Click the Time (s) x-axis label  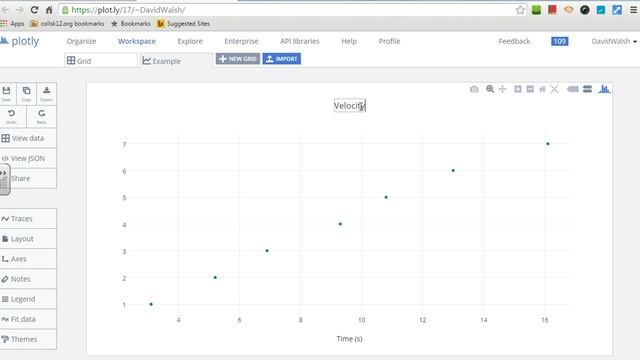(349, 339)
